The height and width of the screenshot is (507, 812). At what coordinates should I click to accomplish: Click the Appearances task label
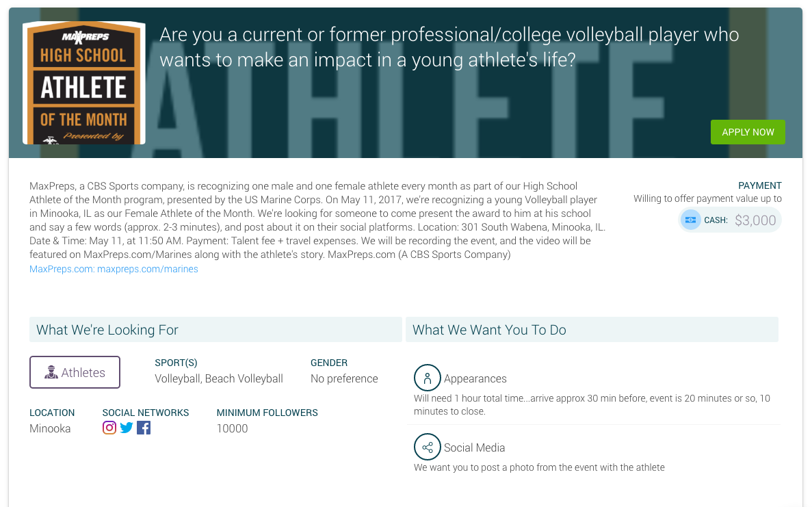coord(475,378)
